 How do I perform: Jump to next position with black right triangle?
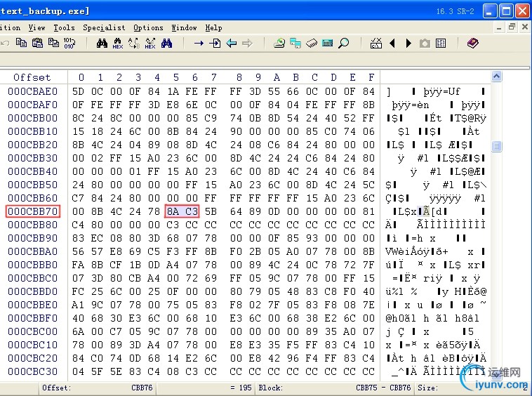408,43
